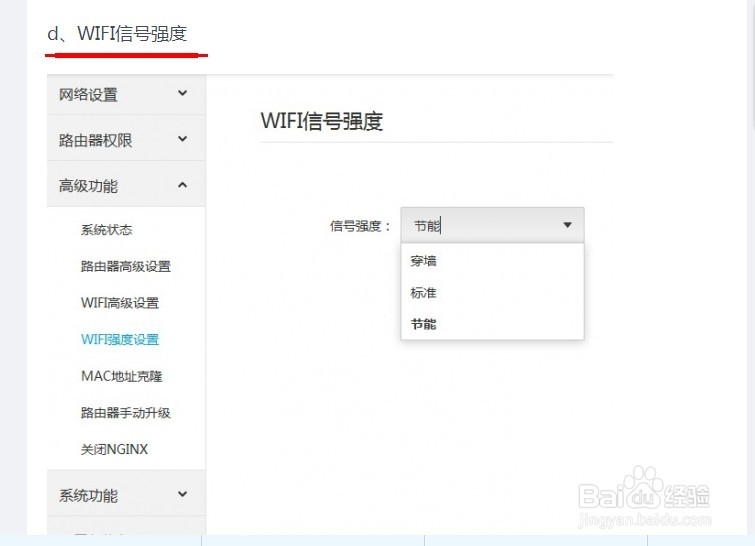Open 关闭NGINX page
The height and width of the screenshot is (546, 755).
click(114, 449)
